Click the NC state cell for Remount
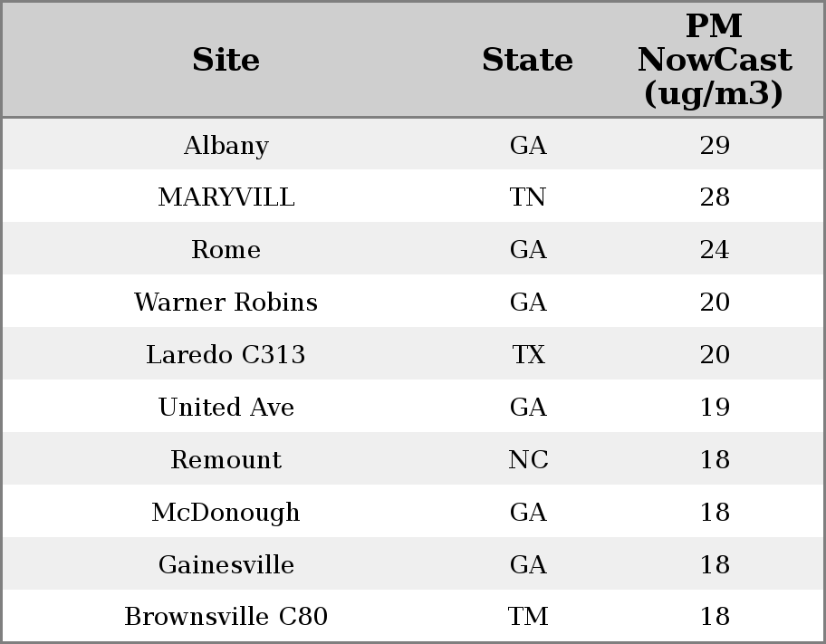The image size is (826, 644). (x=528, y=459)
